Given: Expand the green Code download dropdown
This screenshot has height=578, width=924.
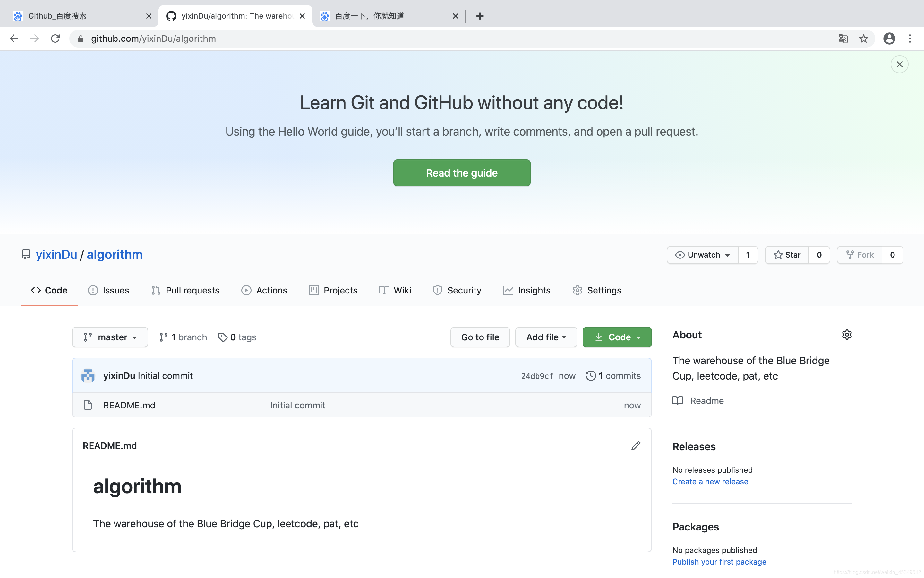Looking at the screenshot, I should click(x=617, y=337).
